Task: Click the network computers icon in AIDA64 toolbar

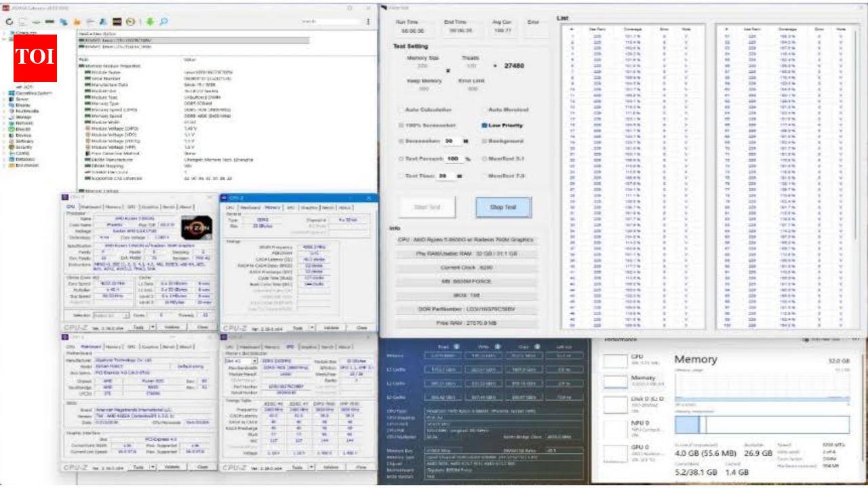Action: (62, 22)
